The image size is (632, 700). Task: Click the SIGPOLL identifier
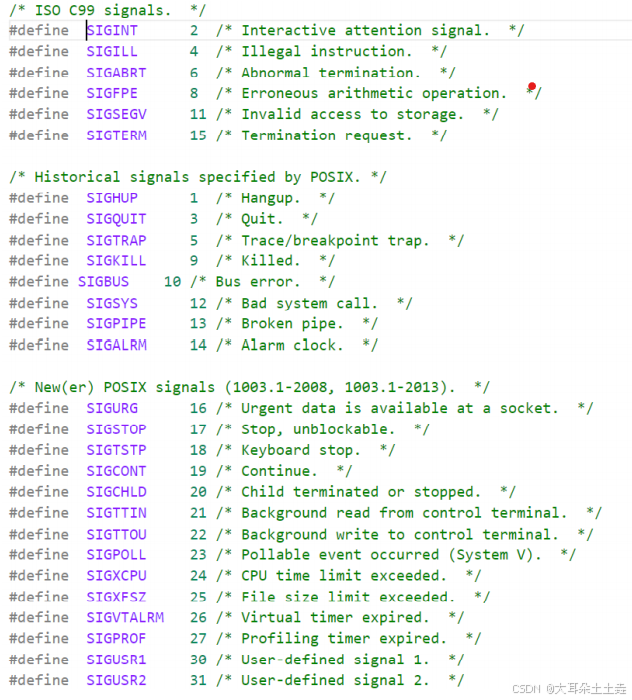(x=116, y=555)
